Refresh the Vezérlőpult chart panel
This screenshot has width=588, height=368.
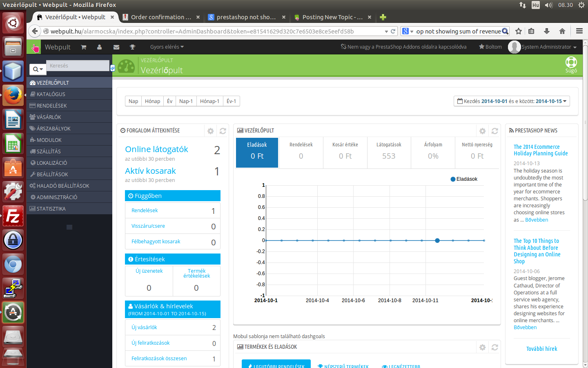tap(494, 131)
